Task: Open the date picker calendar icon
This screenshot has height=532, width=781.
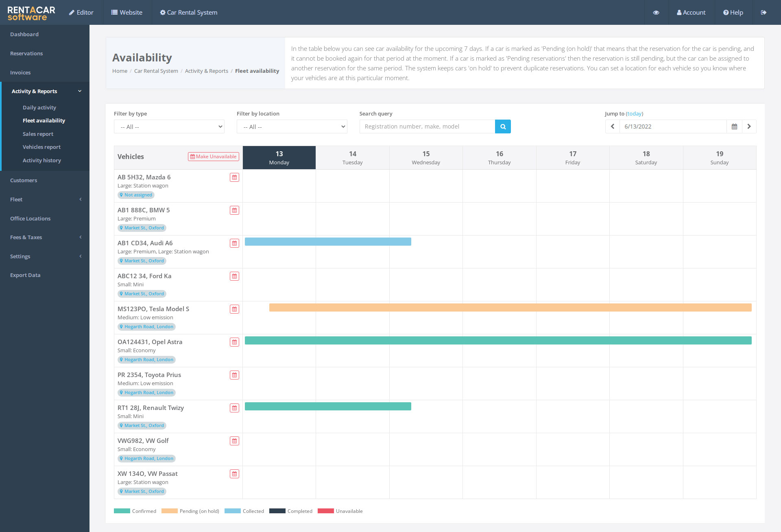Action: coord(734,126)
